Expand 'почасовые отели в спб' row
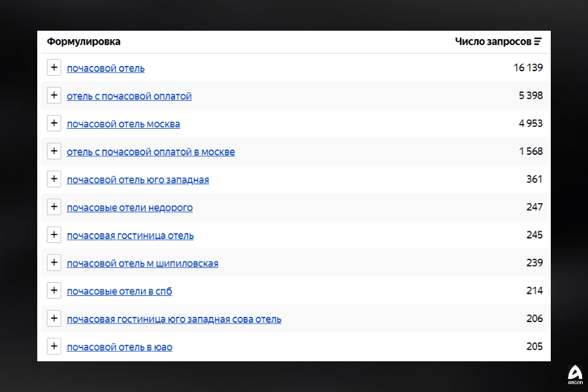 tap(54, 291)
